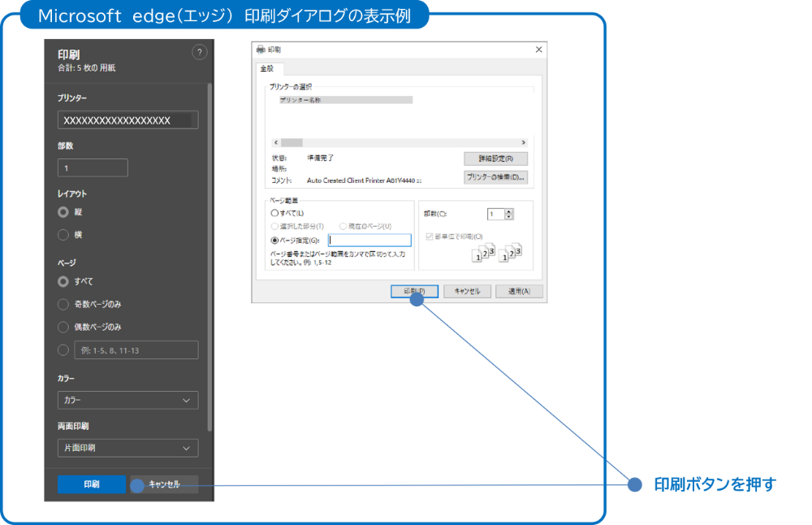The height and width of the screenshot is (525, 812).
Task: Select the すべて(L) radio button
Action: (x=276, y=212)
